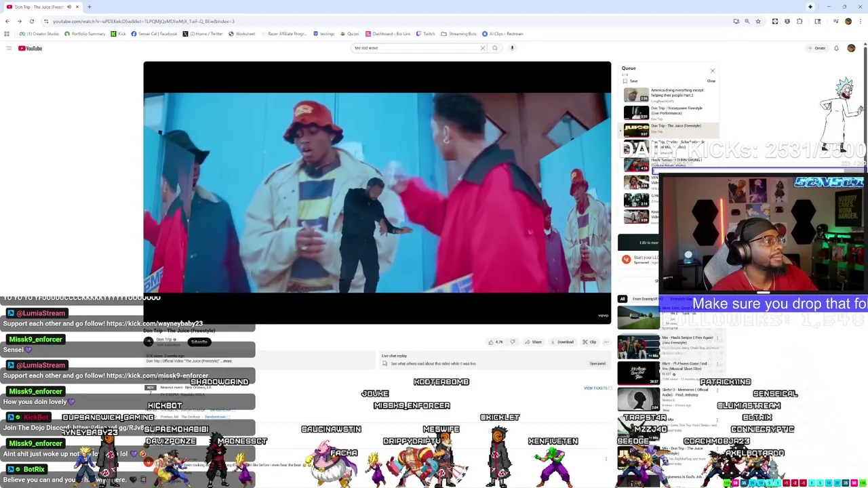Open site information icon in address bar
The width and height of the screenshot is (868, 488).
click(46, 21)
